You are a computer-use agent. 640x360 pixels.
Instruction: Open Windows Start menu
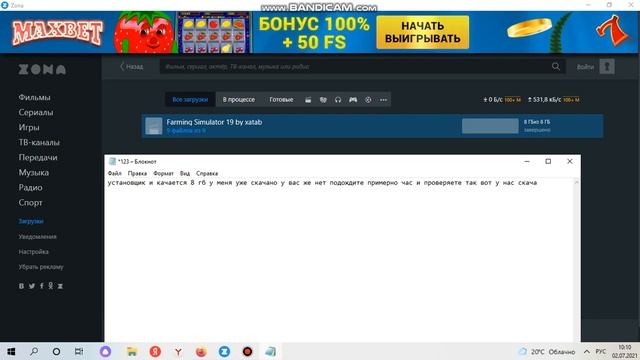(x=11, y=351)
